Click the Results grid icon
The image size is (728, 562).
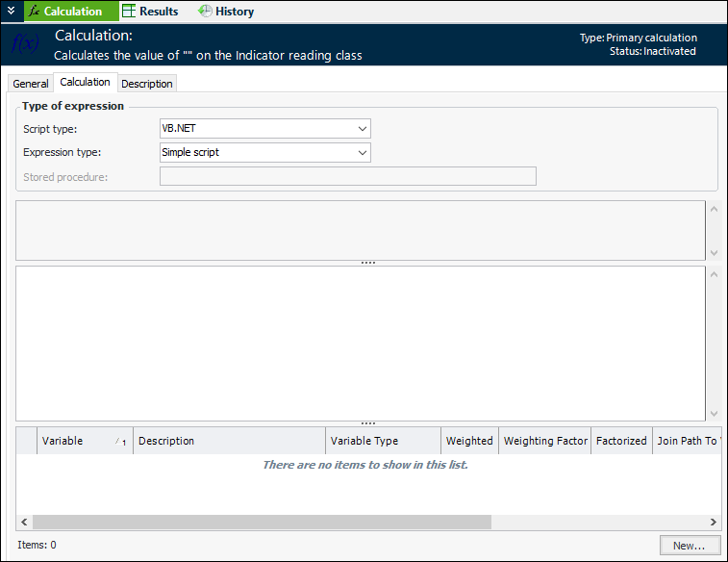(x=128, y=12)
